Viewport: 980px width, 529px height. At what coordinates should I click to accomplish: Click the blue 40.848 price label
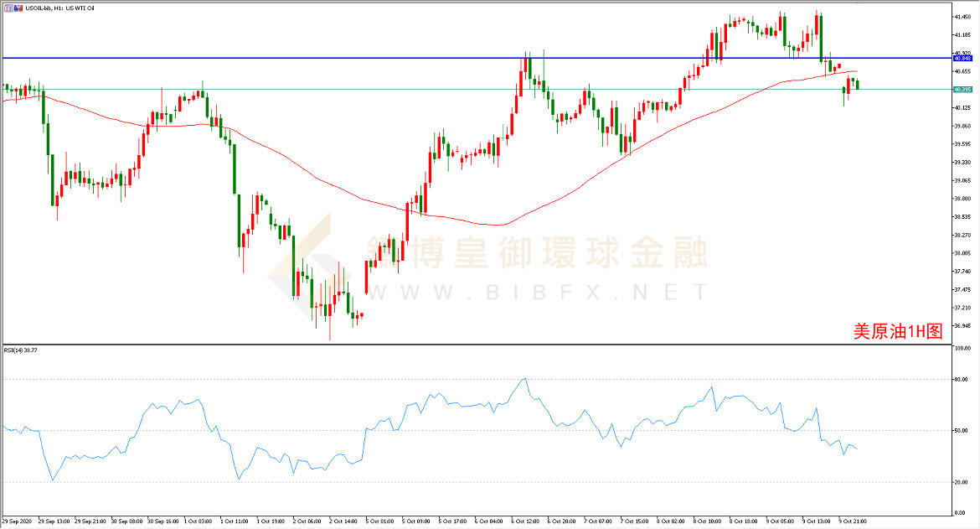962,59
